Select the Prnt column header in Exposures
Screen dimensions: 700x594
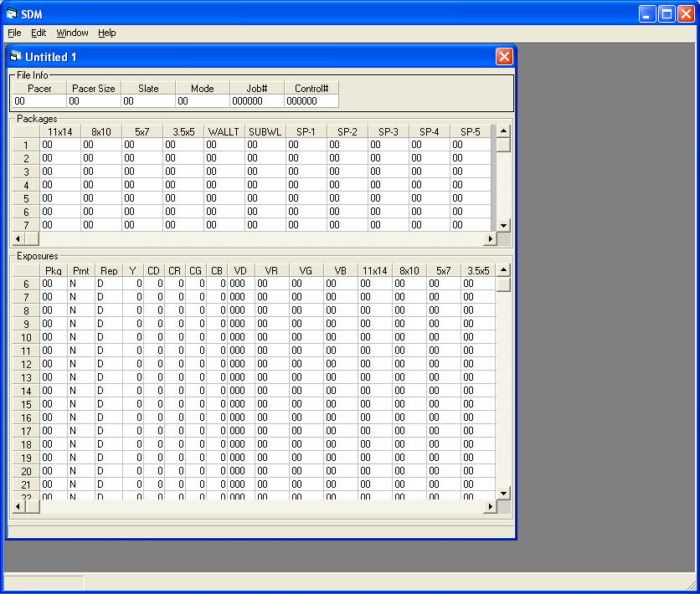point(81,271)
